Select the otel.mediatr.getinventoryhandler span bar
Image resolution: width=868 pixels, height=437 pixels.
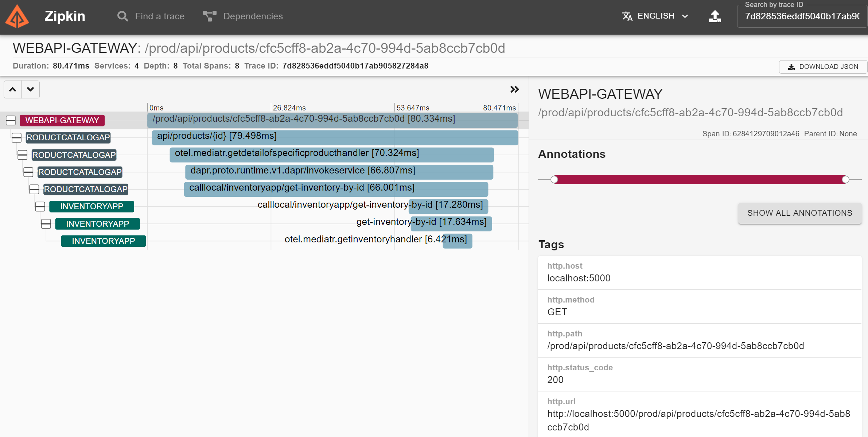457,241
